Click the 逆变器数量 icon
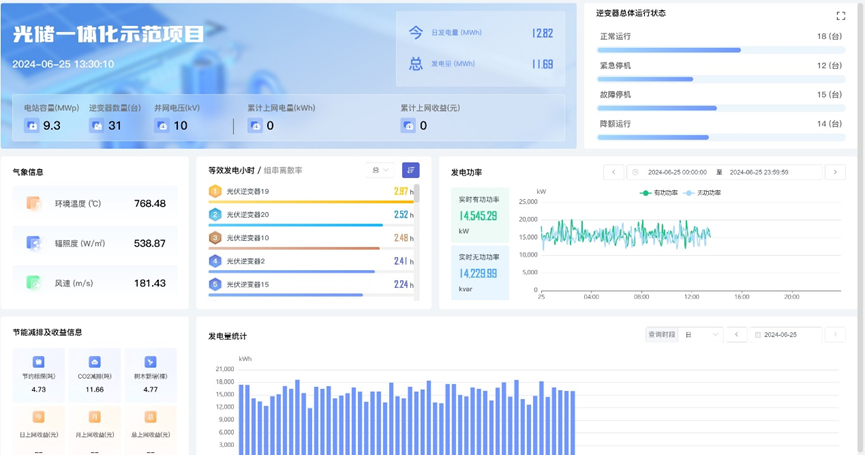This screenshot has height=455, width=865. (x=96, y=126)
